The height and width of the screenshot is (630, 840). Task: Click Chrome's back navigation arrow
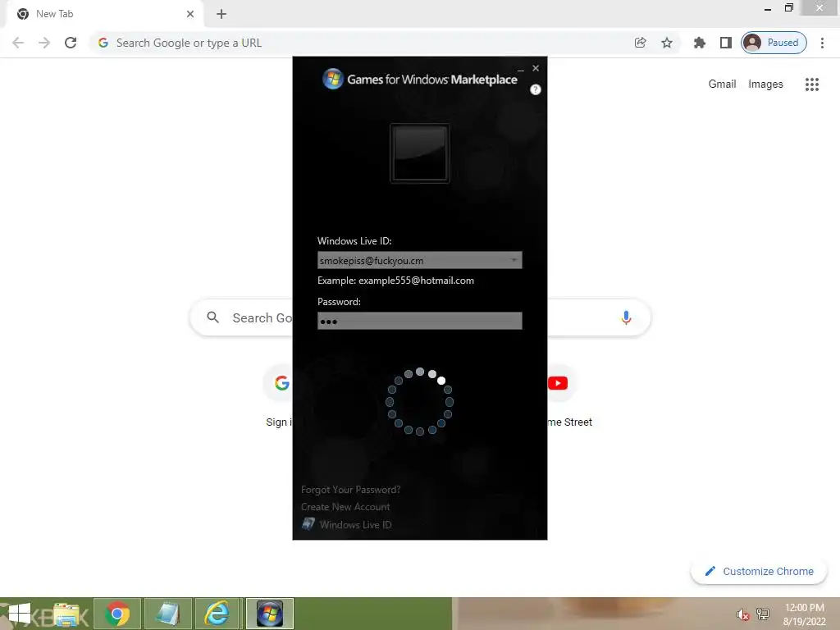coord(18,43)
